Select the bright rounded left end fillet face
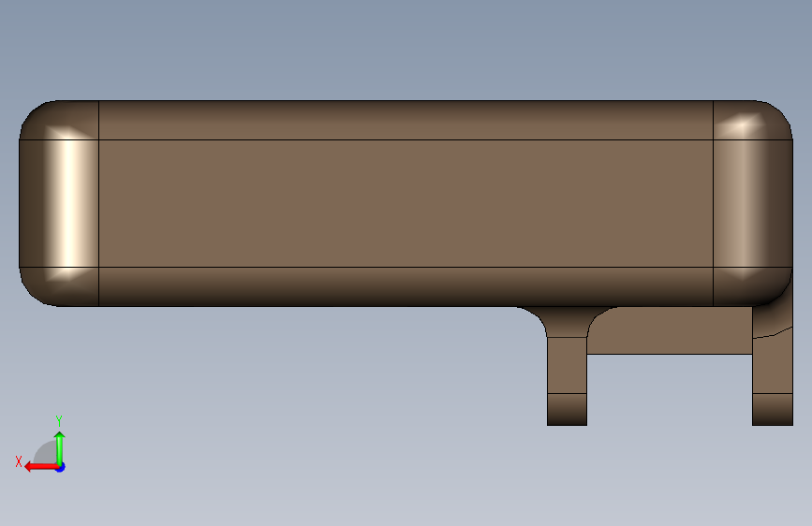The width and height of the screenshot is (812, 526). tap(59, 203)
